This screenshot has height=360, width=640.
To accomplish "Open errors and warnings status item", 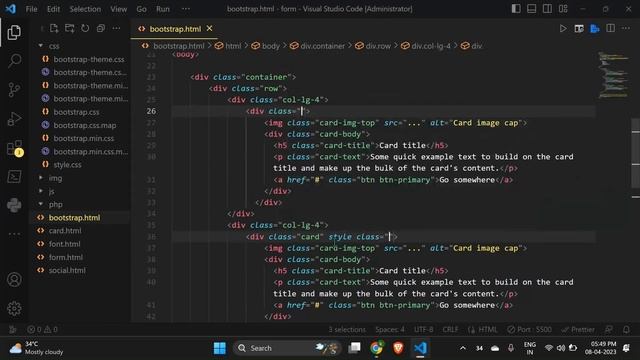I will [42, 329].
